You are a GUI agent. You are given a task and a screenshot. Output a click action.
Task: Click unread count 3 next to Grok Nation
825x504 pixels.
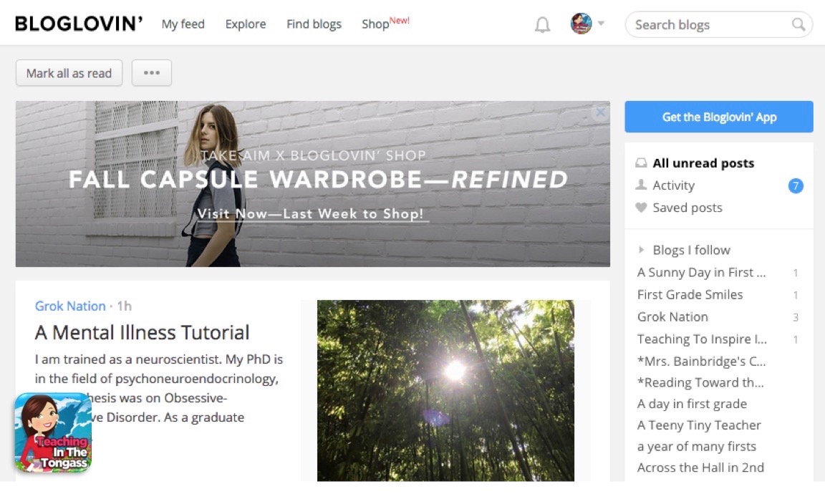tap(796, 317)
